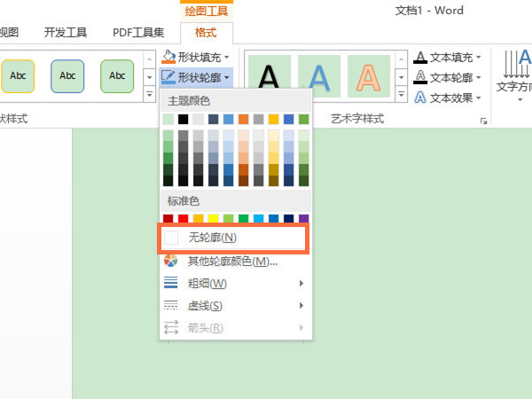
Task: Click the weight (粗细) line thickness icon
Action: [x=172, y=284]
